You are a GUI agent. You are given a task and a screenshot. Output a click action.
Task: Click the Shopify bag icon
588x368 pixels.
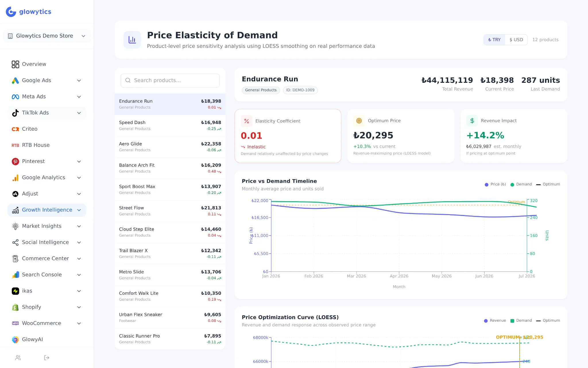point(15,307)
